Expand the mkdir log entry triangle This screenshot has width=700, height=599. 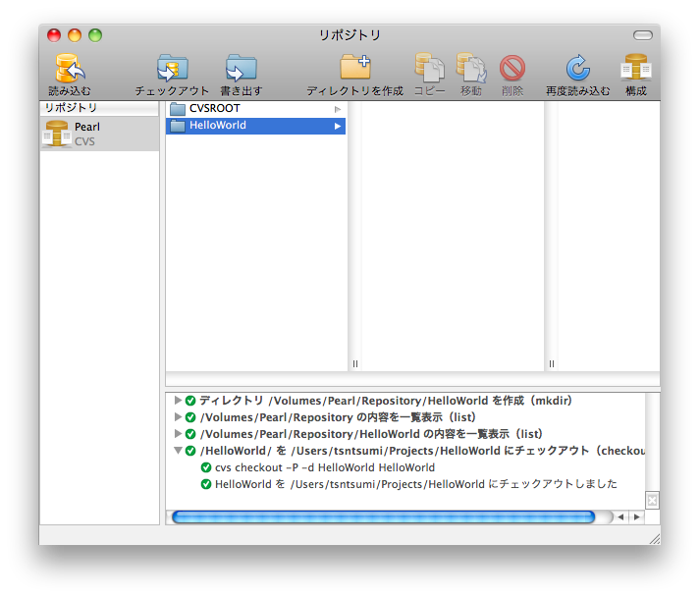coord(178,400)
